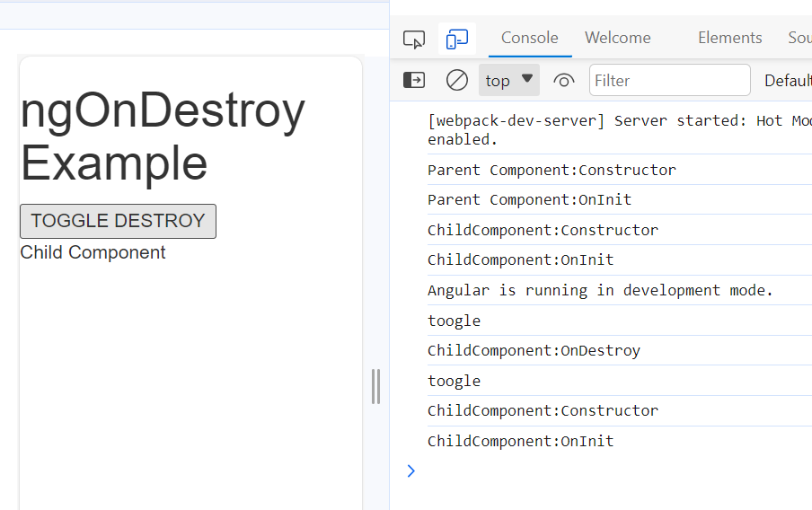Select 'ChildComponent:OnDestroy' log line

pyautogui.click(x=534, y=350)
